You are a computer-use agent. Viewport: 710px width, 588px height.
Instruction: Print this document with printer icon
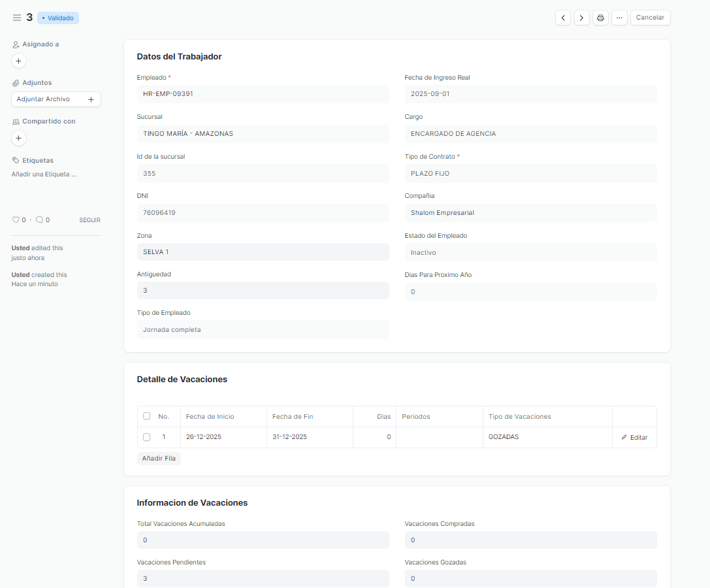(600, 18)
